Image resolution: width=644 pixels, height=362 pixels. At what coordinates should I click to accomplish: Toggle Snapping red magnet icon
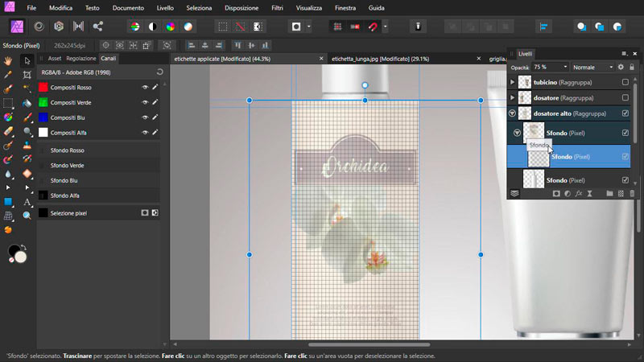click(x=373, y=27)
